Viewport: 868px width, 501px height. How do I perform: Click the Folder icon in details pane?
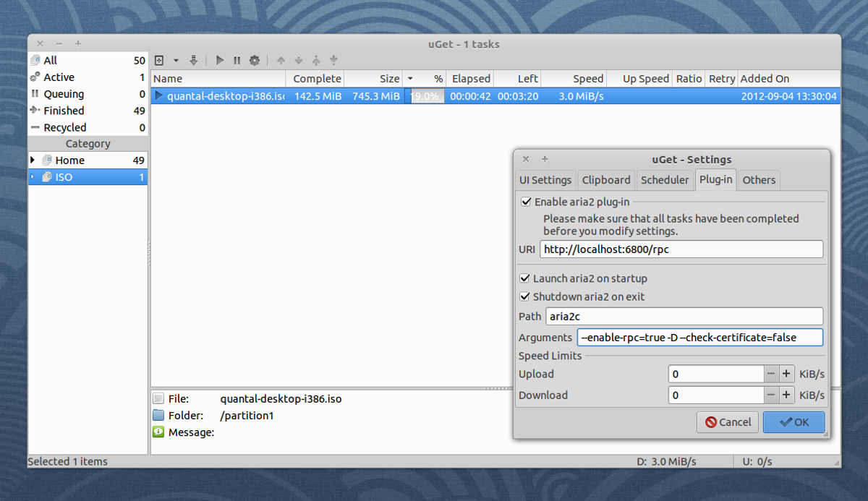click(x=158, y=415)
